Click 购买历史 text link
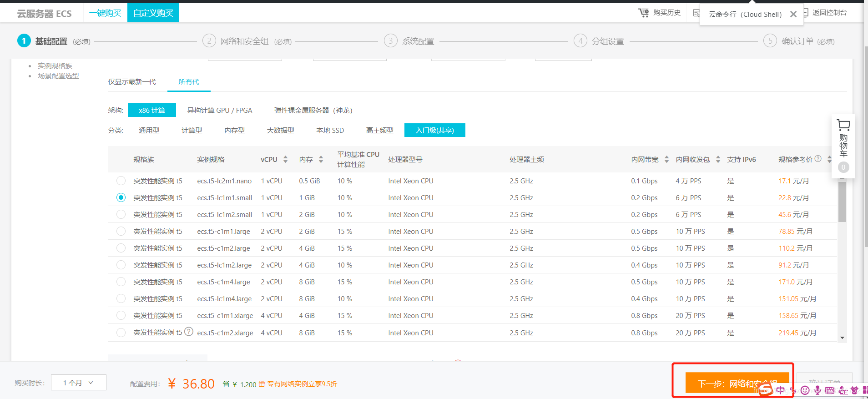Viewport: 868px width, 399px height. coord(667,13)
